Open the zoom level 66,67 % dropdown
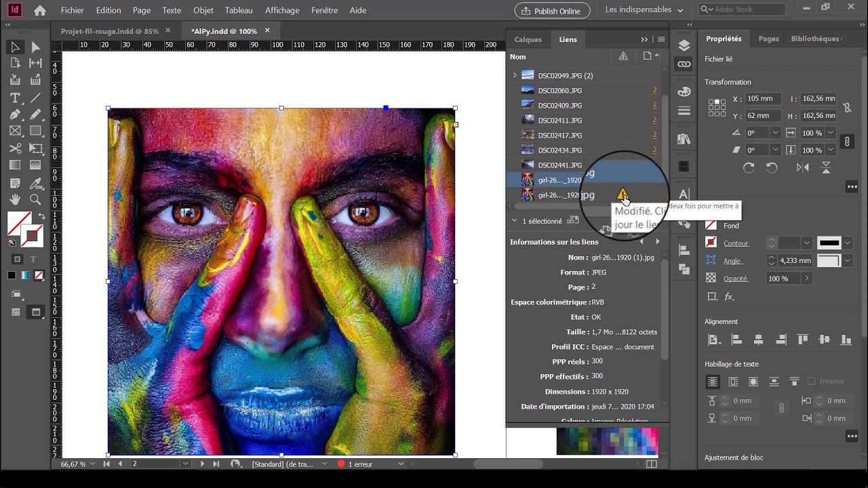The width and height of the screenshot is (868, 488). point(93,464)
